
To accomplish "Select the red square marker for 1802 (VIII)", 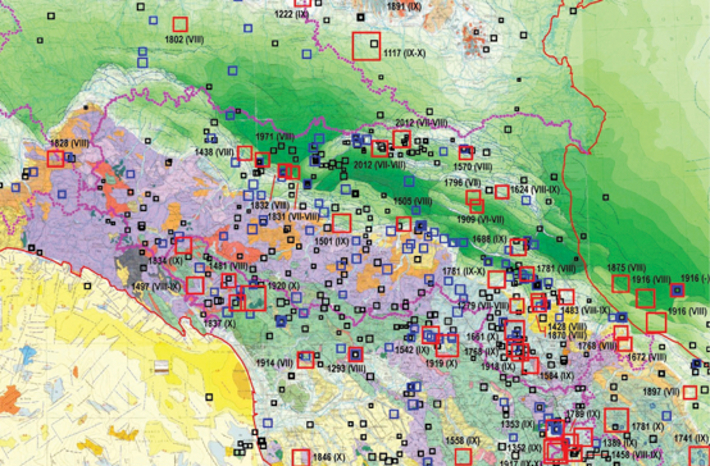I will click(180, 24).
